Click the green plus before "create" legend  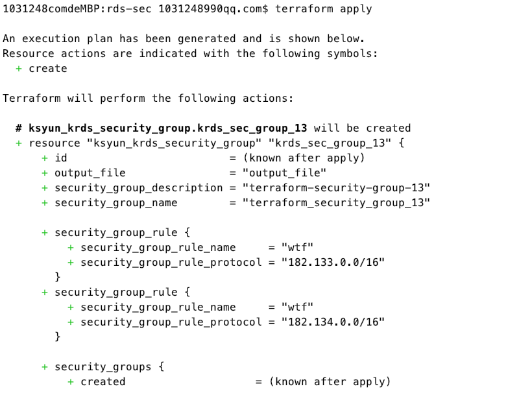(x=19, y=69)
